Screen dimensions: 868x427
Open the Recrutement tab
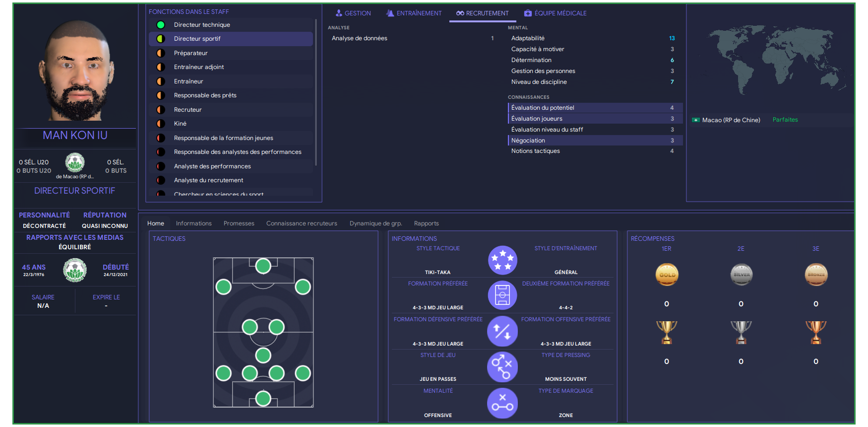483,13
